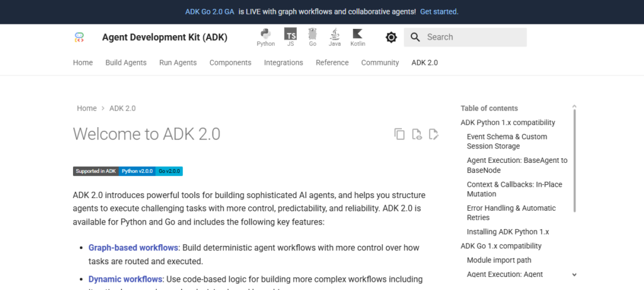The height and width of the screenshot is (290, 644).
Task: Click the Agent Development Kit (ADK) title
Action: pyautogui.click(x=165, y=37)
